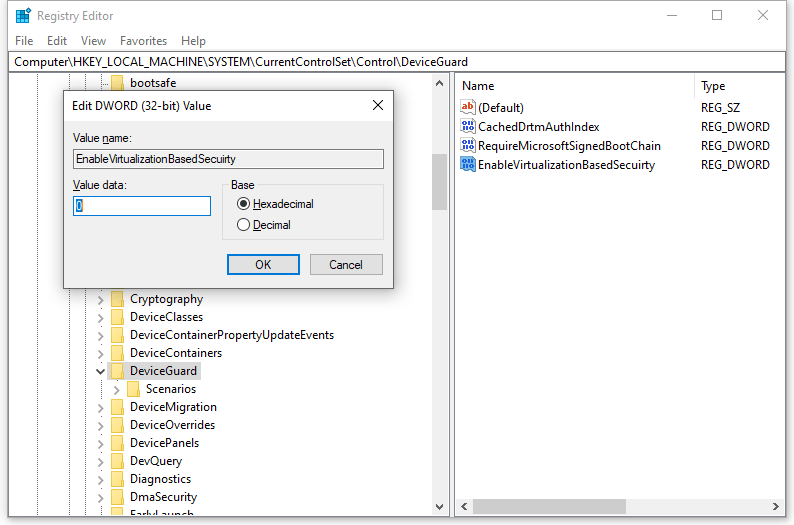Click the bootsafe folder icon
Image resolution: width=794 pixels, height=525 pixels.
pos(117,83)
